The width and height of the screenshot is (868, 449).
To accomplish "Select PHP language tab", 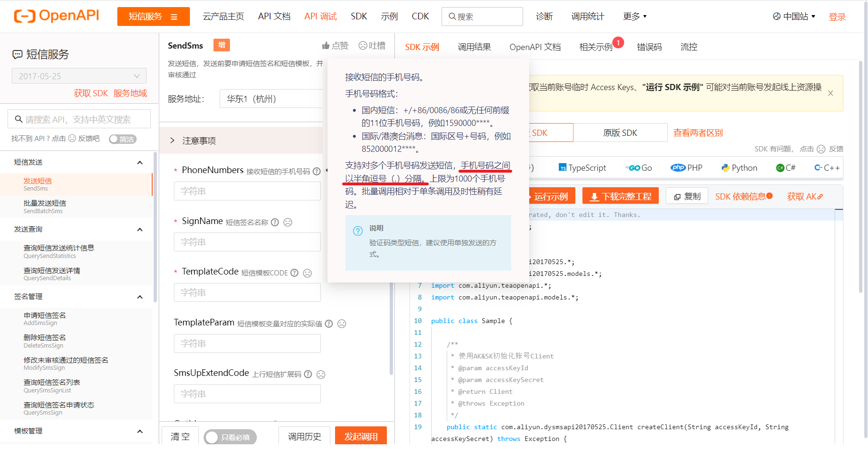I will (x=687, y=168).
